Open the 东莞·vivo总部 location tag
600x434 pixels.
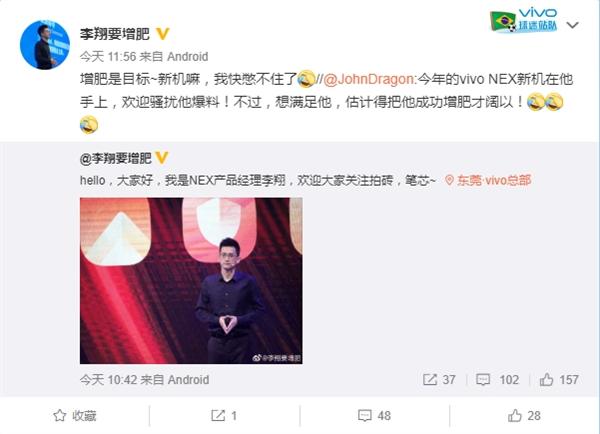[488, 180]
